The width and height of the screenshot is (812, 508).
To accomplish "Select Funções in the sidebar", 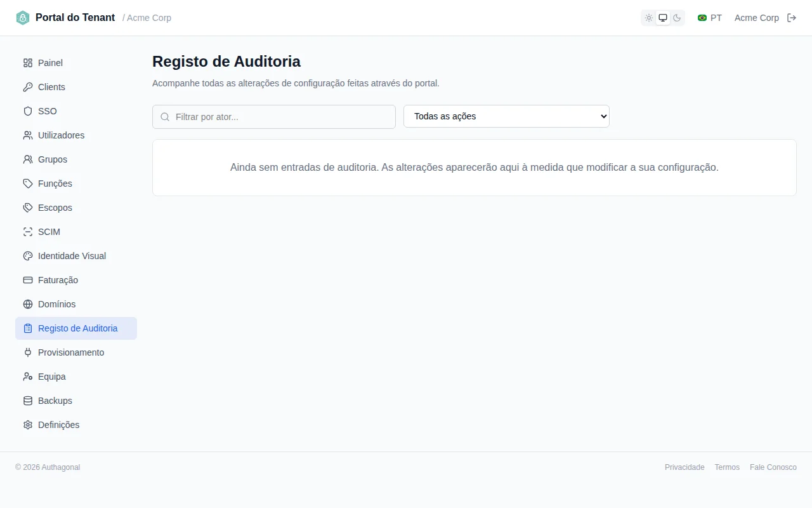I will (x=76, y=184).
